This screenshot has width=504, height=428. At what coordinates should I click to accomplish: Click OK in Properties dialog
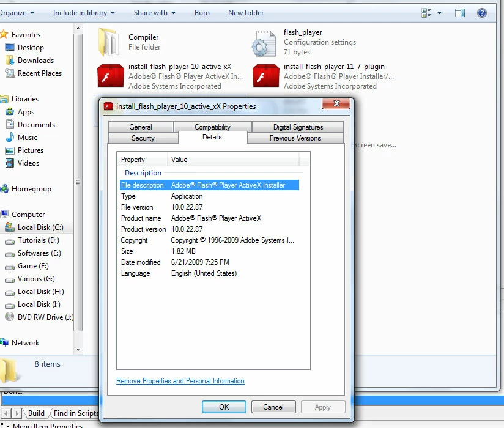point(224,407)
